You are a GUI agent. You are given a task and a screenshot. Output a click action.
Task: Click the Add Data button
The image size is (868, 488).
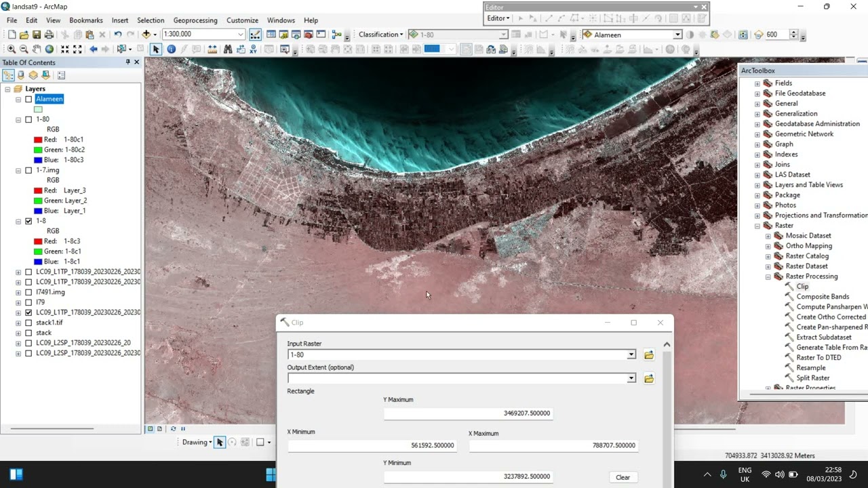click(146, 34)
